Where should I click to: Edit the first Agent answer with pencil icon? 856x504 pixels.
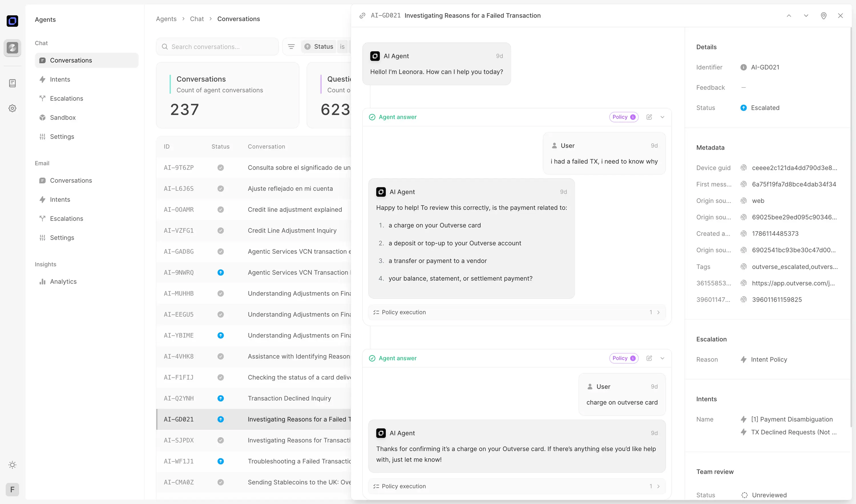point(649,117)
